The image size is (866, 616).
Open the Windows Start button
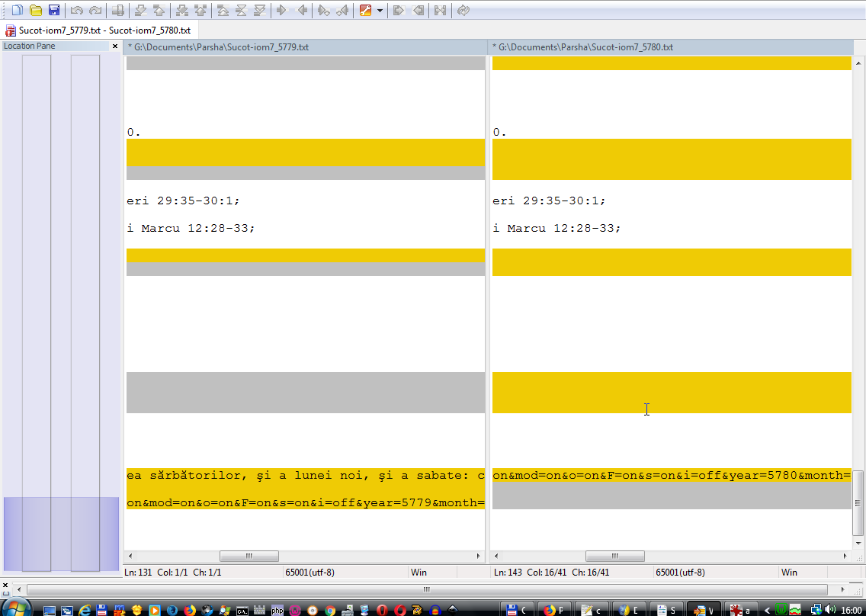tap(15, 608)
